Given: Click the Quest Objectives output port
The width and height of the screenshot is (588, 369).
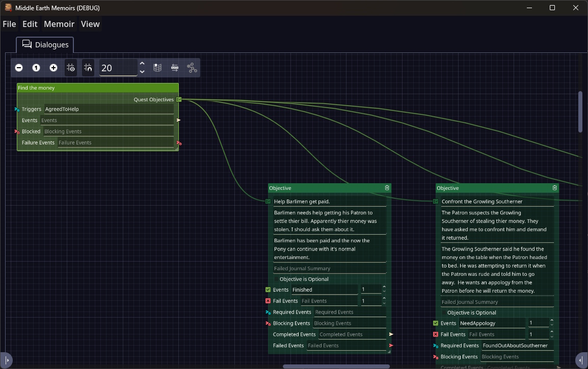Looking at the screenshot, I should (x=179, y=100).
